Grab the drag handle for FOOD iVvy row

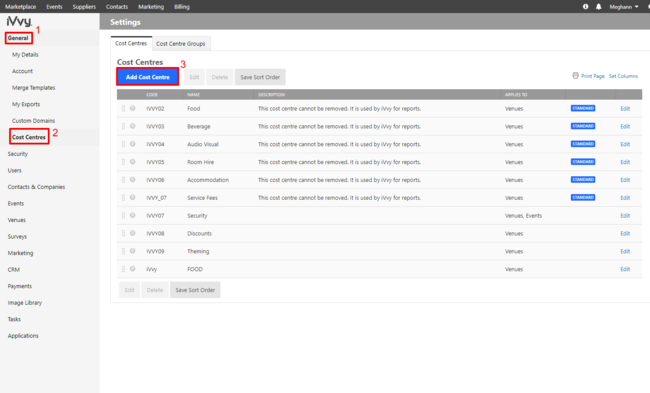[x=123, y=269]
